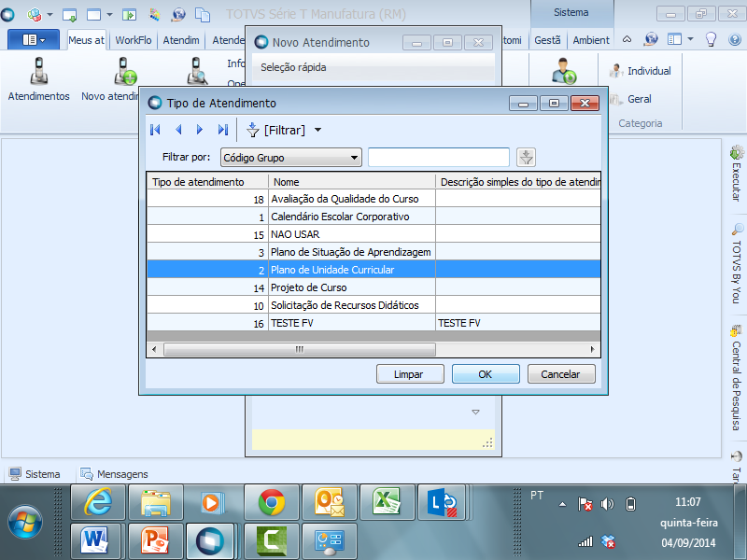This screenshot has height=560, width=747.
Task: Select Individual category option
Action: [641, 71]
